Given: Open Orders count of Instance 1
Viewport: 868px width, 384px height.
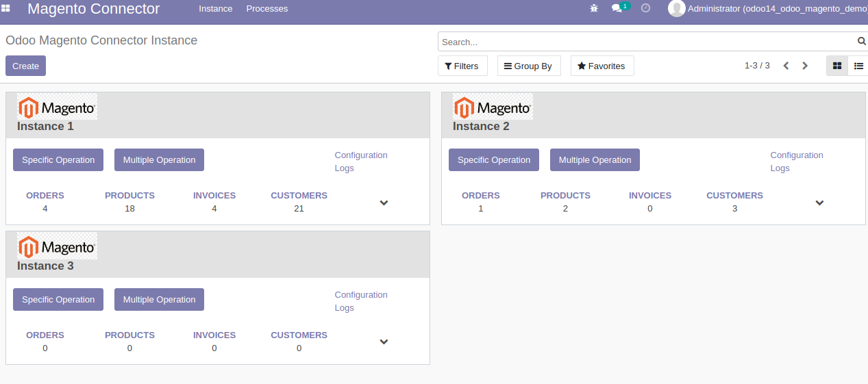Looking at the screenshot, I should (x=45, y=202).
